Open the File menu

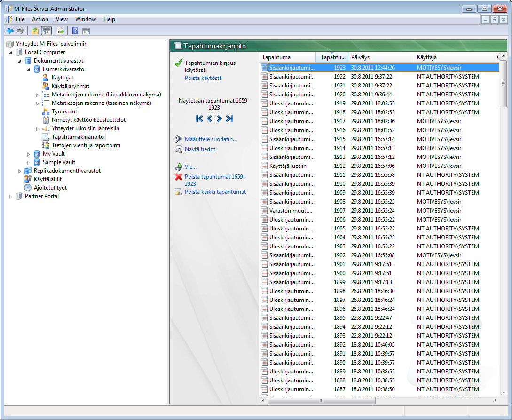click(x=20, y=19)
